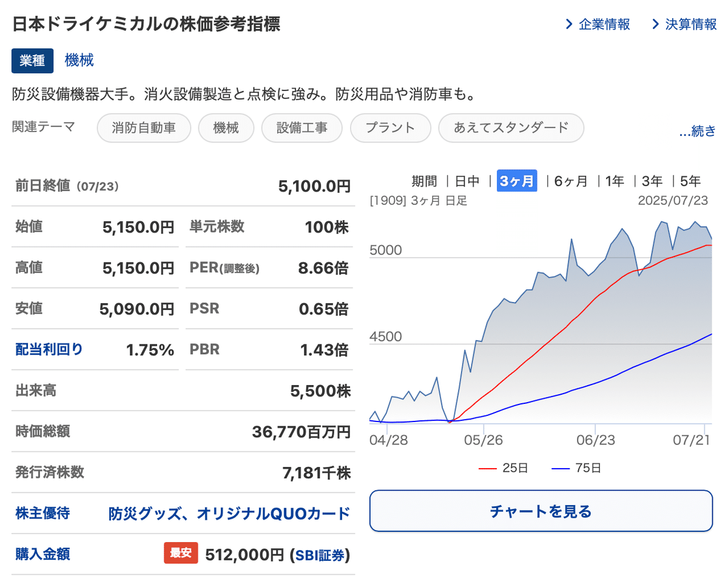The height and width of the screenshot is (587, 728).
Task: Click the PSR 0.65倍 value
Action: (x=324, y=309)
